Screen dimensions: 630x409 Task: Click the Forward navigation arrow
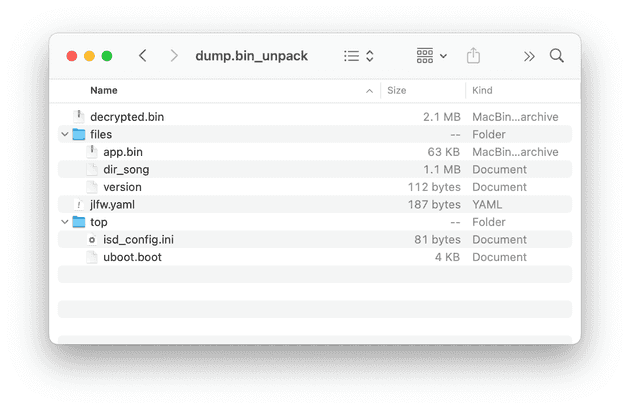[174, 56]
